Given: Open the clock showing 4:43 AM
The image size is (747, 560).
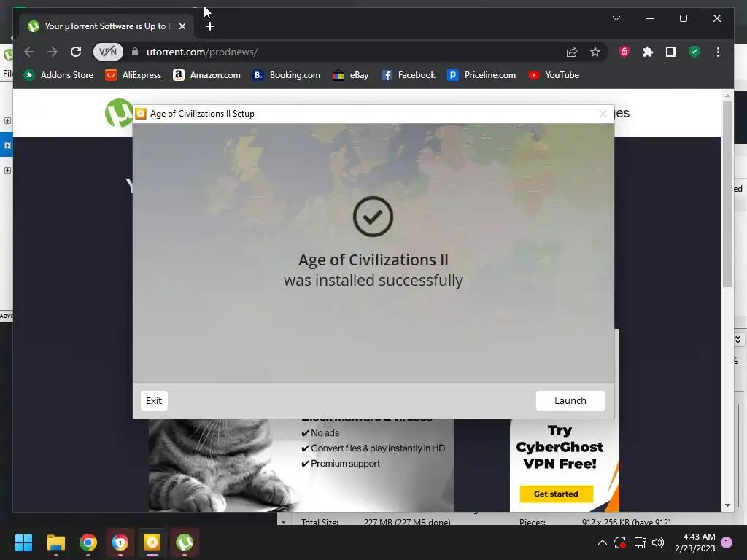Looking at the screenshot, I should tap(694, 542).
